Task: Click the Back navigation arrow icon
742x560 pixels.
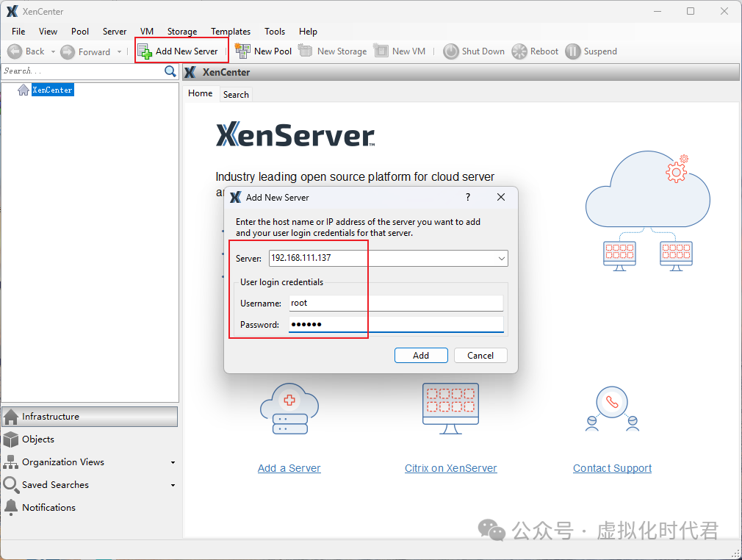Action: tap(15, 51)
